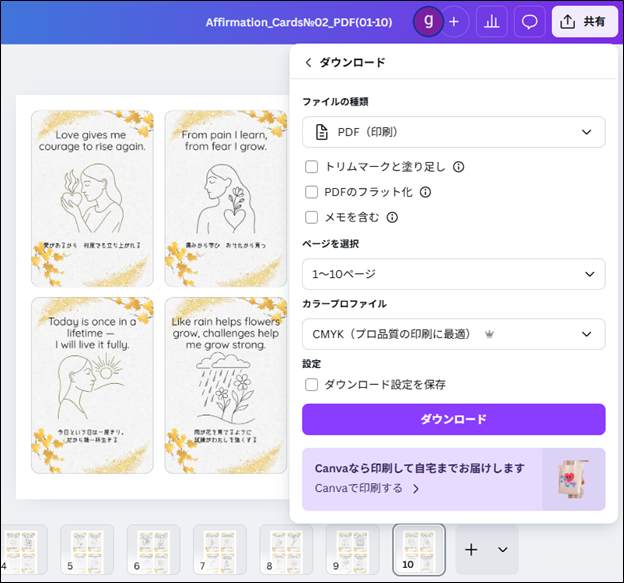Tick the ダウンロード設定を保存 checkbox
624x583 pixels.
pos(312,384)
